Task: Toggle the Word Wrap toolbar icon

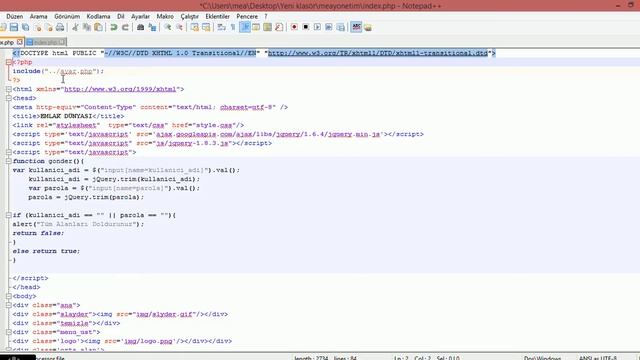Action: (x=222, y=27)
